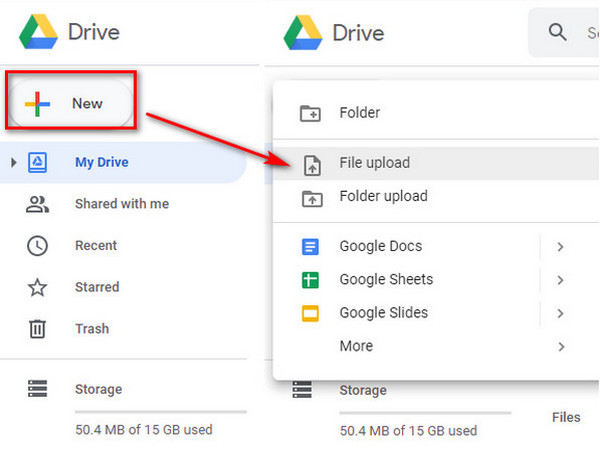600x462 pixels.
Task: Click the Google Drive logo in left panel
Action: pos(38,32)
